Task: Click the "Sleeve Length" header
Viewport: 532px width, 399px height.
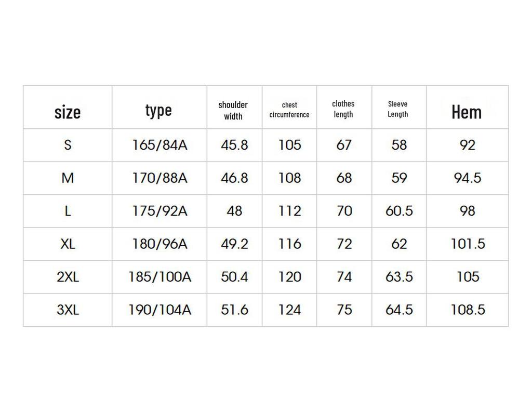Action: (398, 109)
